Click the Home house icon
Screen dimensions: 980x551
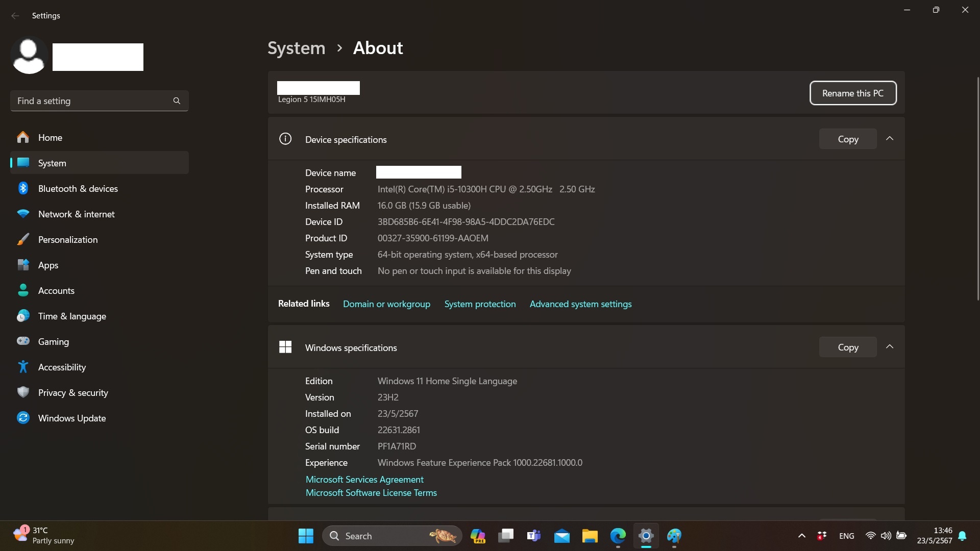pyautogui.click(x=23, y=137)
